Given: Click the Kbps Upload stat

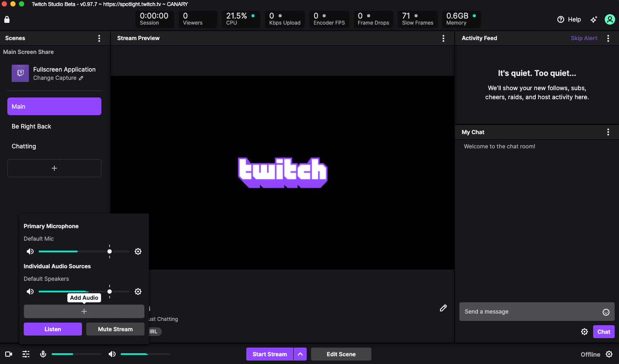Looking at the screenshot, I should point(285,19).
